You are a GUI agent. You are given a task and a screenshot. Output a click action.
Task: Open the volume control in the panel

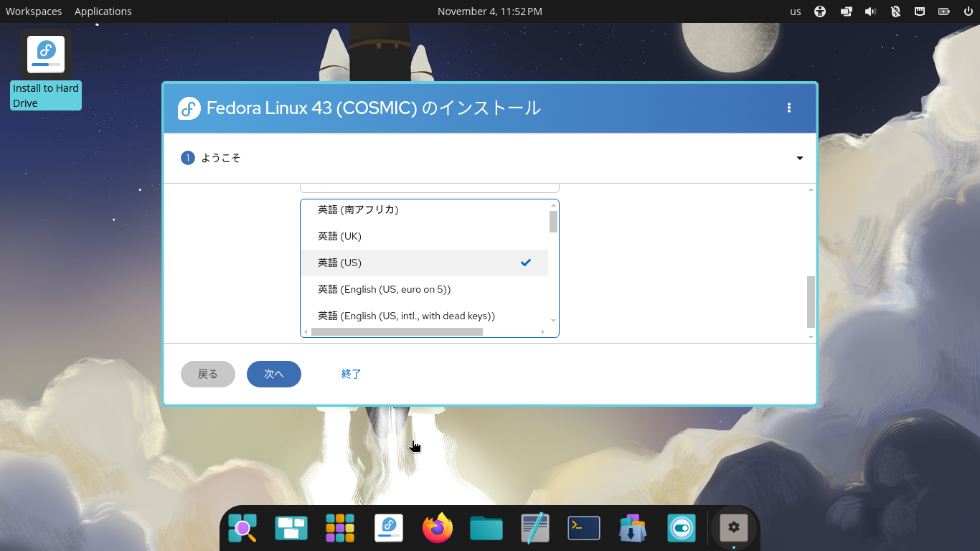(871, 11)
